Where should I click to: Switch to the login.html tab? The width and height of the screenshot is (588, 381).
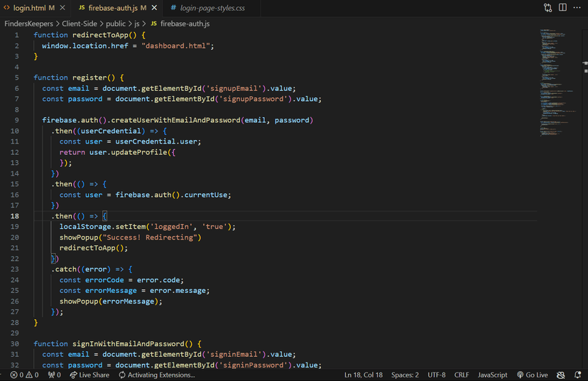30,8
